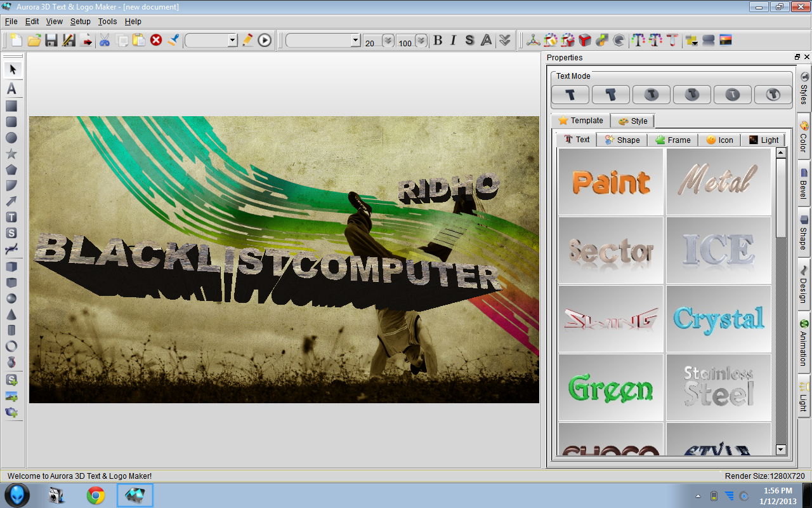Choose the Text tool marked with A
This screenshot has height=508, width=812.
point(13,89)
